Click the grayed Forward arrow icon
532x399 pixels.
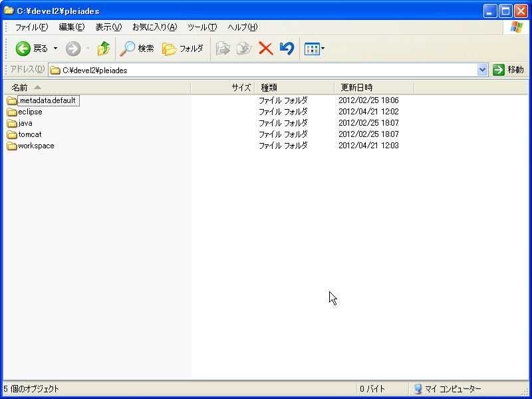tap(73, 49)
